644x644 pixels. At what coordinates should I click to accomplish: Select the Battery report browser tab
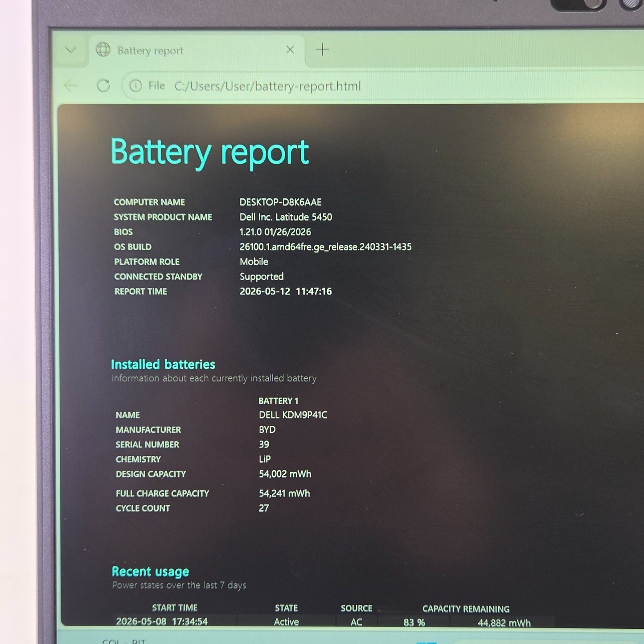coord(197,50)
